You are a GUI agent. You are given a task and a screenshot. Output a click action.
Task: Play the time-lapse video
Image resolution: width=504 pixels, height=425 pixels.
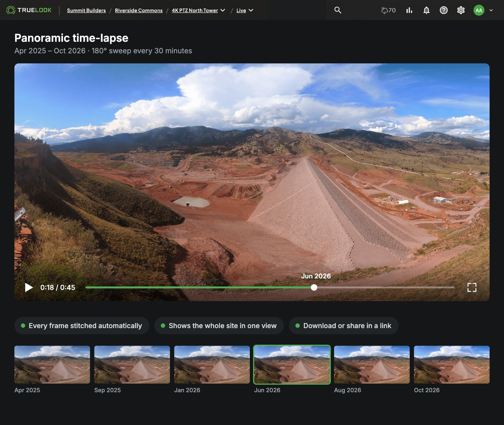click(29, 287)
